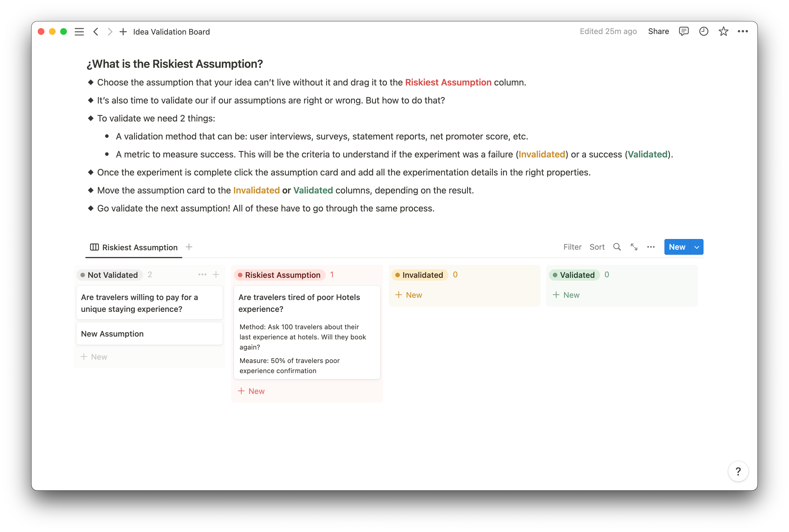789x532 pixels.
Task: Click the blue New button
Action: click(677, 247)
